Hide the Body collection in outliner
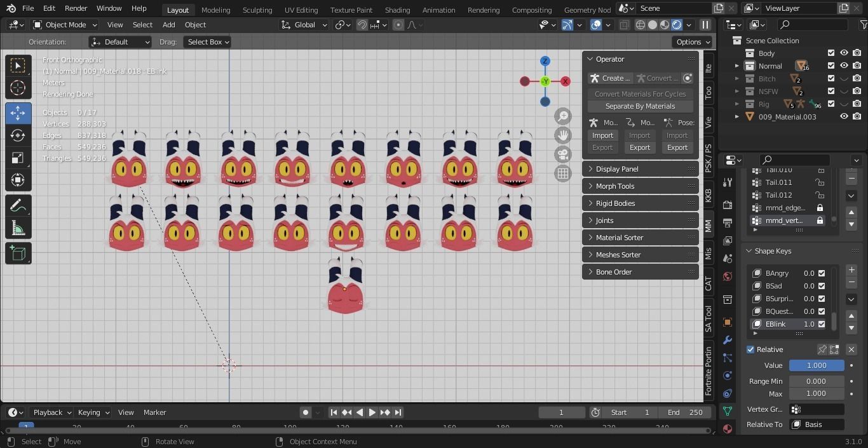Viewport: 868px width, 448px height. click(844, 53)
